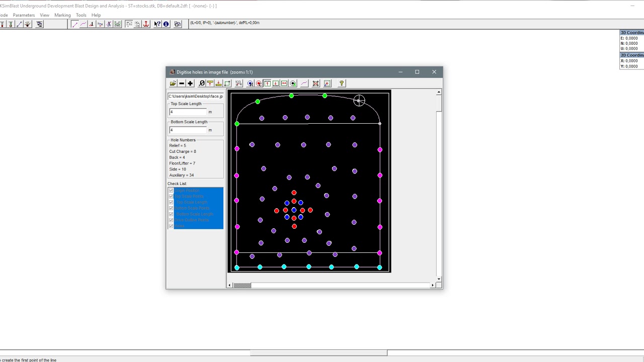Open the View menu
Viewport: 644px width, 362px height.
(x=44, y=15)
